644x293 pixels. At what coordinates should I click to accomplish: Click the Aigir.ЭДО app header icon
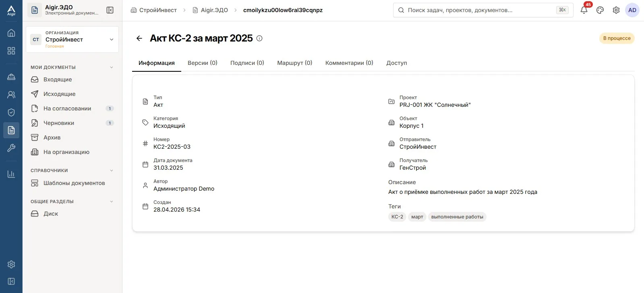(x=35, y=10)
